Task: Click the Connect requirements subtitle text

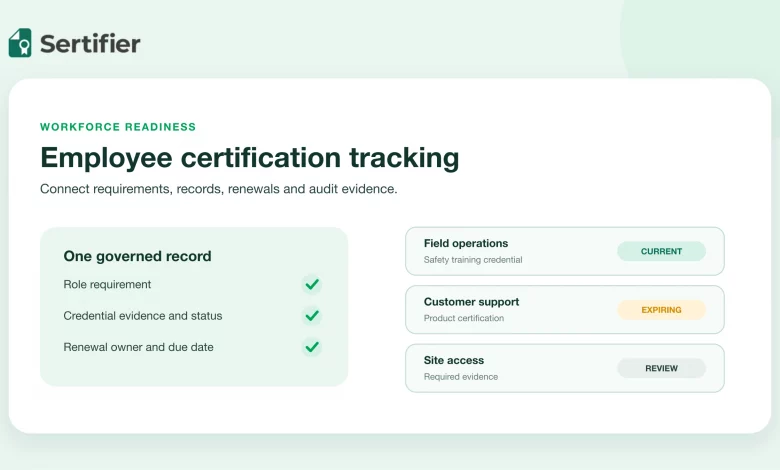Action: (x=218, y=189)
